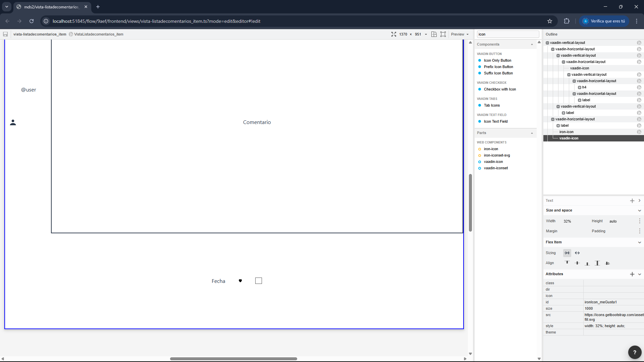This screenshot has width=644, height=362.
Task: Select iron-icon in the outline tree
Action: click(x=566, y=132)
